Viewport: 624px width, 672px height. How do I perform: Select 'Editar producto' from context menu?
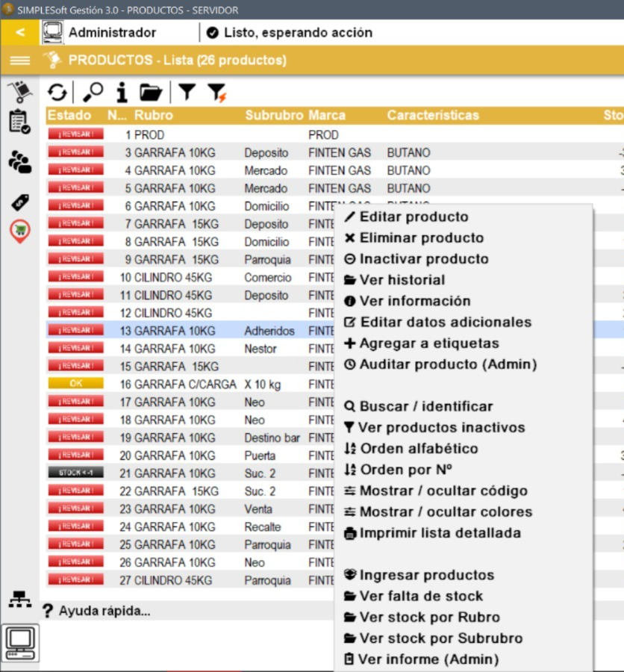[x=414, y=217]
